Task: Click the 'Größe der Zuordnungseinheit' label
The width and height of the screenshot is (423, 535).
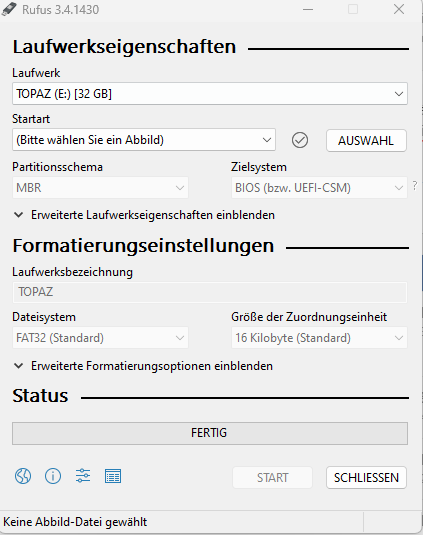Action: pyautogui.click(x=309, y=317)
